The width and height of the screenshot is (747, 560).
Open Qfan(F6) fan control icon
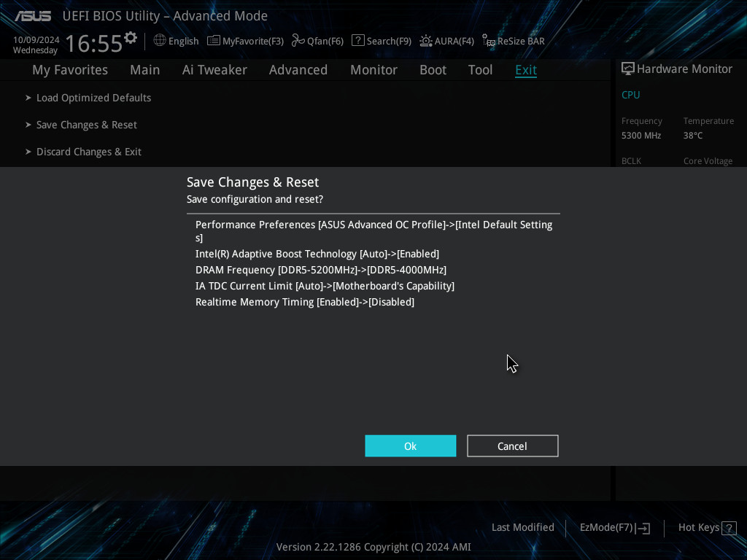click(298, 41)
